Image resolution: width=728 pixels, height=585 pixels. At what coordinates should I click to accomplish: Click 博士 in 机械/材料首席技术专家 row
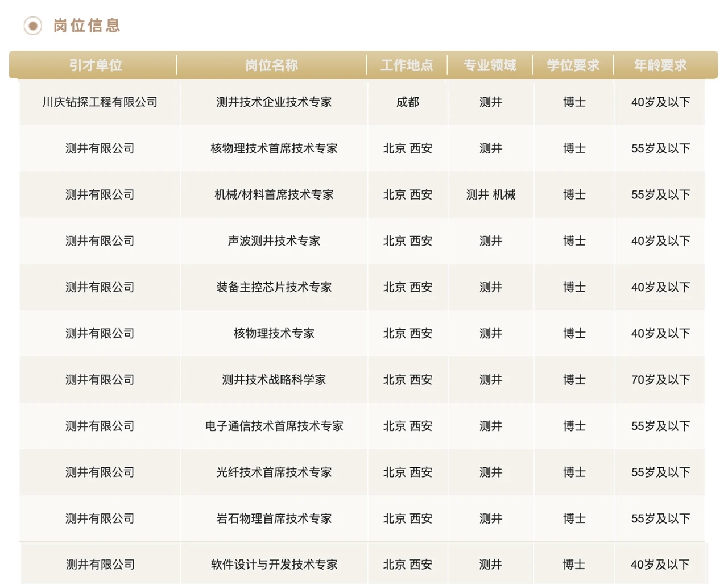pyautogui.click(x=574, y=195)
